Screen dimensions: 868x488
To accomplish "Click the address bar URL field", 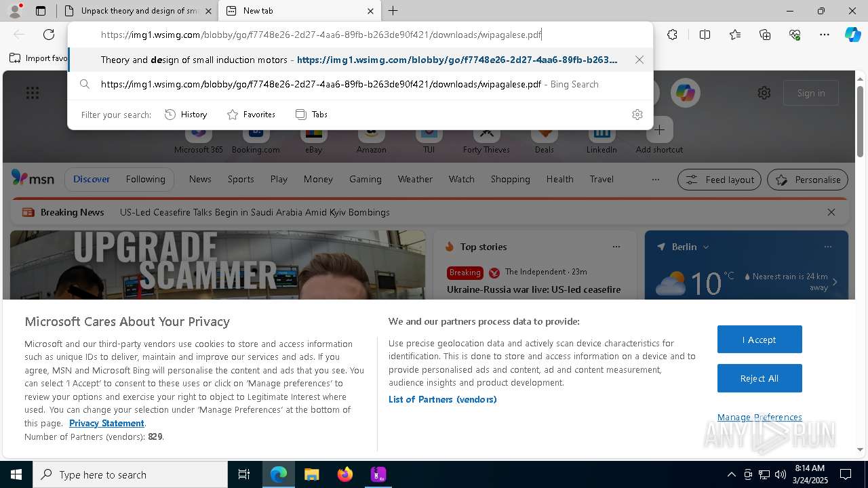I will (359, 35).
